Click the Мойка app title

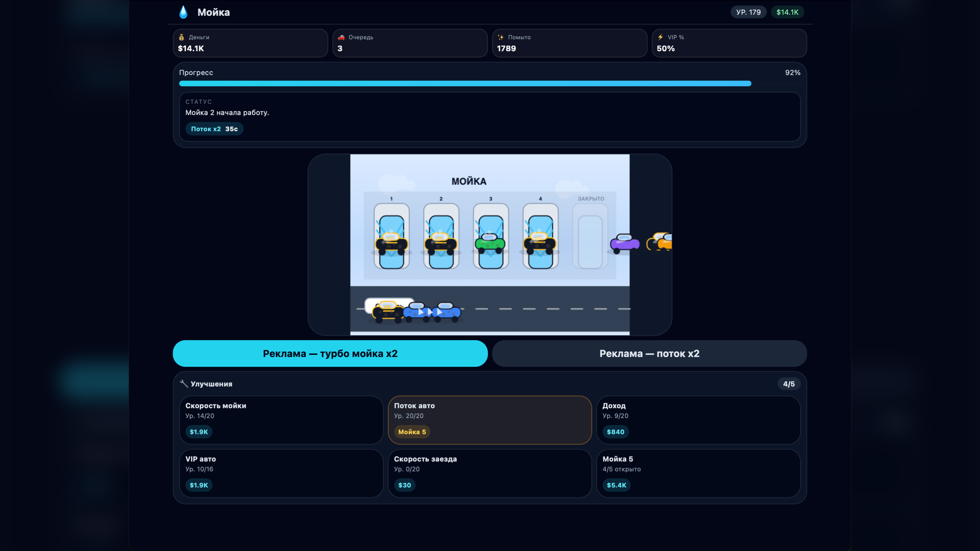click(213, 12)
